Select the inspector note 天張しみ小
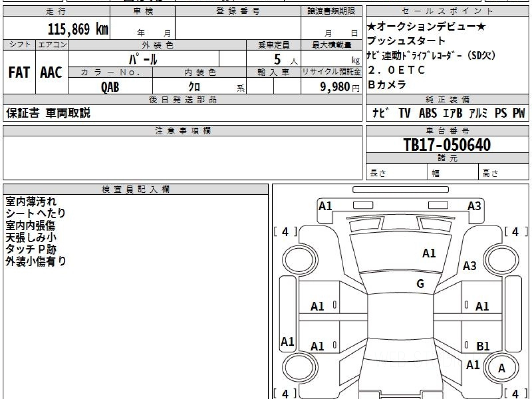Screen dimensions: 532x399 [31, 237]
